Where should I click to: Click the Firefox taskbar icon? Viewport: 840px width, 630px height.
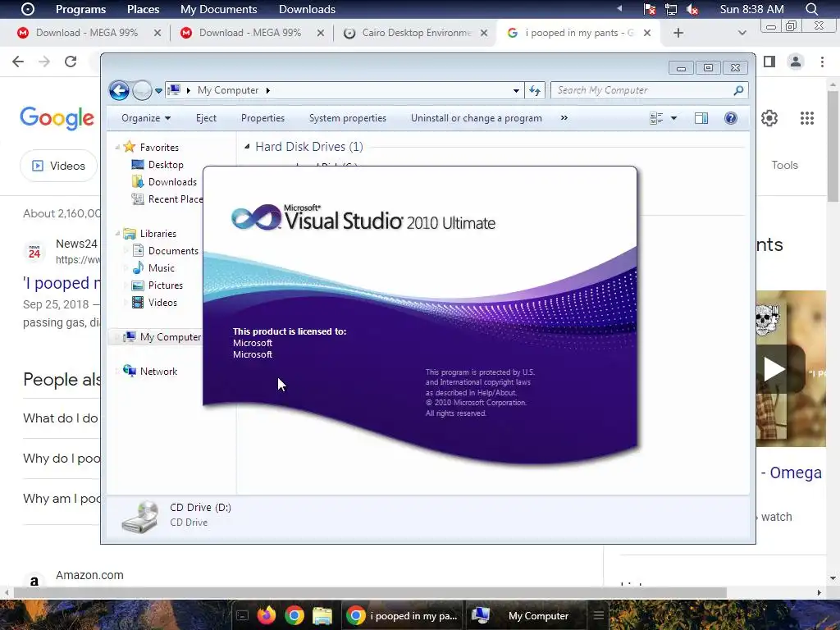pos(267,615)
